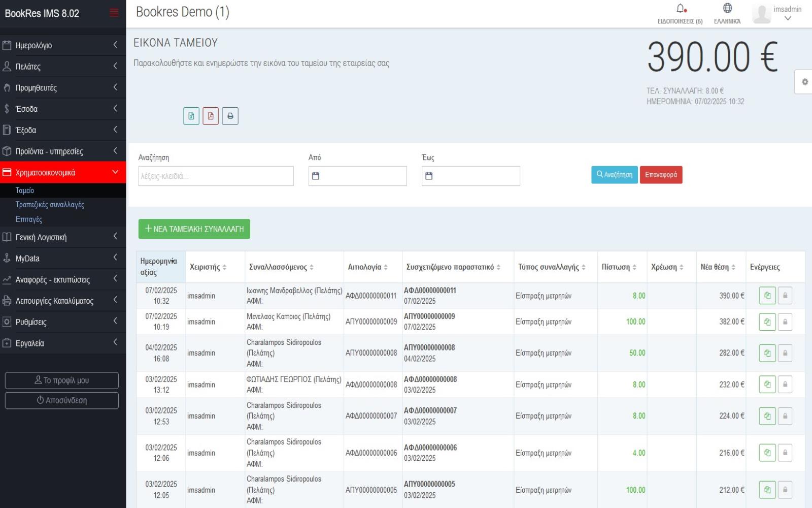Viewport: 812px width, 508px height.
Task: Expand the Προμηθευτές menu
Action: [x=63, y=88]
